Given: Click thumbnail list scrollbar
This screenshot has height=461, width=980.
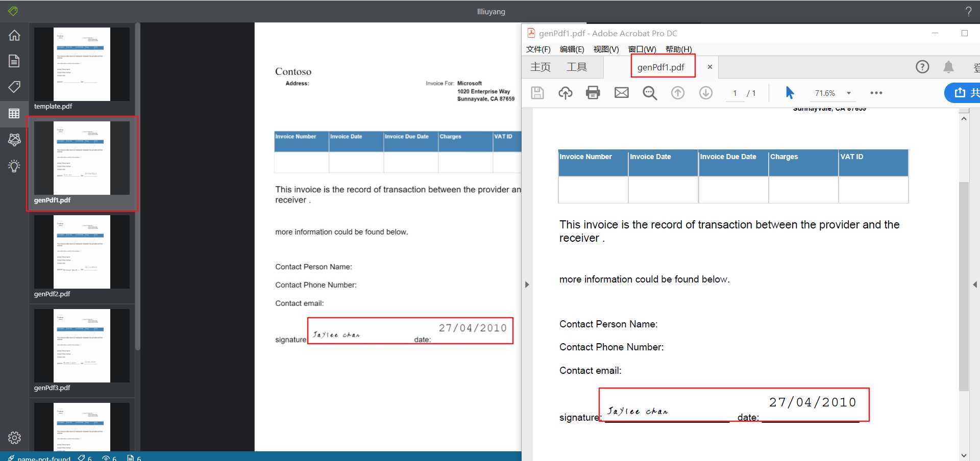Looking at the screenshot, I should (x=138, y=186).
